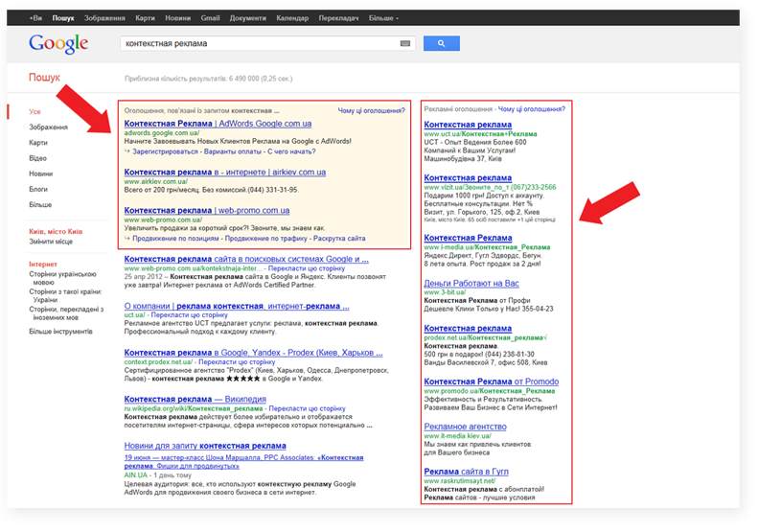
Task: Click the blue magnifier search button
Action: coord(442,43)
